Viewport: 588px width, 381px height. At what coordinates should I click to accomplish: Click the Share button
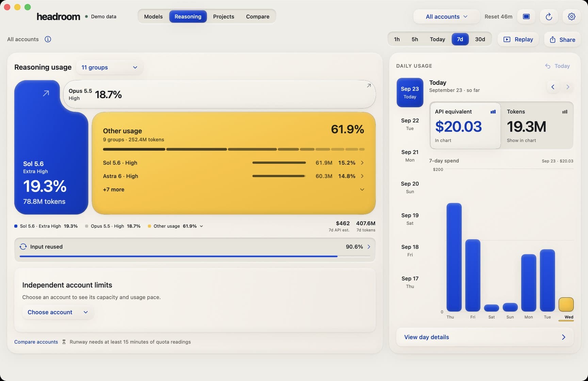[562, 39]
